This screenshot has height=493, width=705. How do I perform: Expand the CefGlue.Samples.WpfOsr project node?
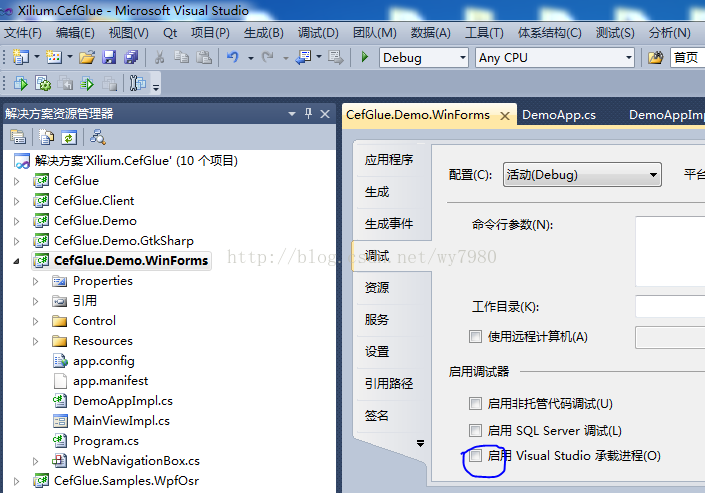(x=17, y=481)
